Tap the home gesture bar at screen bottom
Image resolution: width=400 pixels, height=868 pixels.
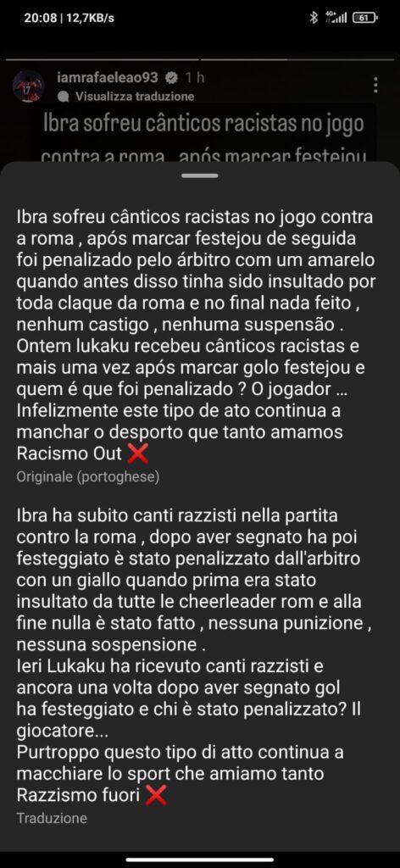[200, 860]
